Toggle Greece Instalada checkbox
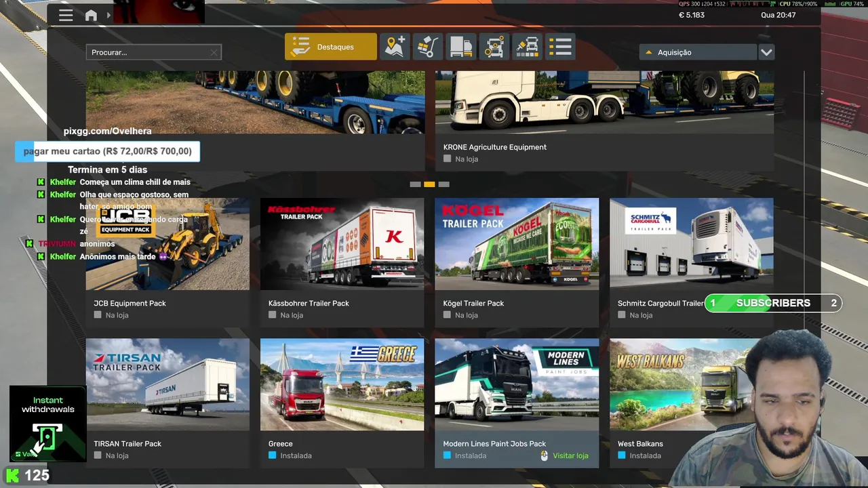Screen dimensions: 868x488 pyautogui.click(x=272, y=455)
